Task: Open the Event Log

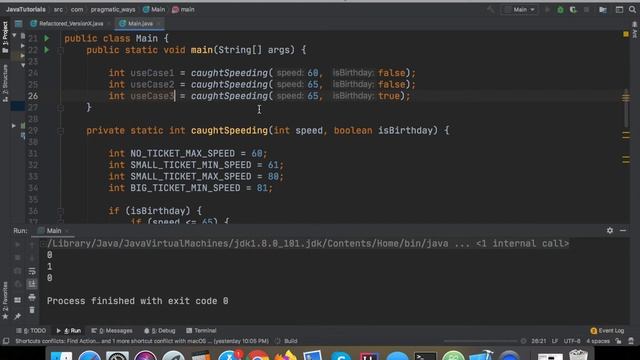Action: tap(607, 331)
